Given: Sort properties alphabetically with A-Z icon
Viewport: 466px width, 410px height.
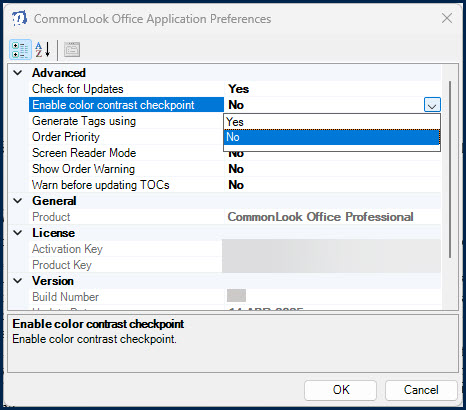Looking at the screenshot, I should tap(43, 50).
